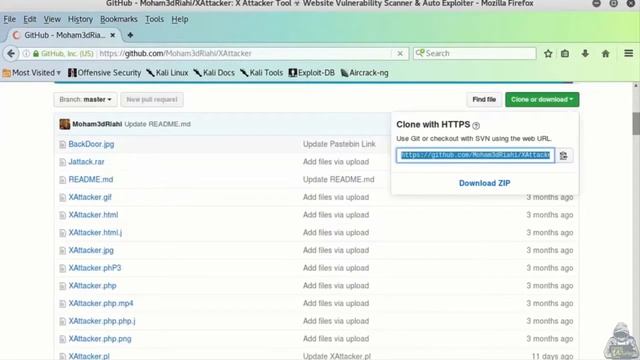Click the green padlock security icon
This screenshot has height=360, width=640.
pyautogui.click(x=36, y=53)
